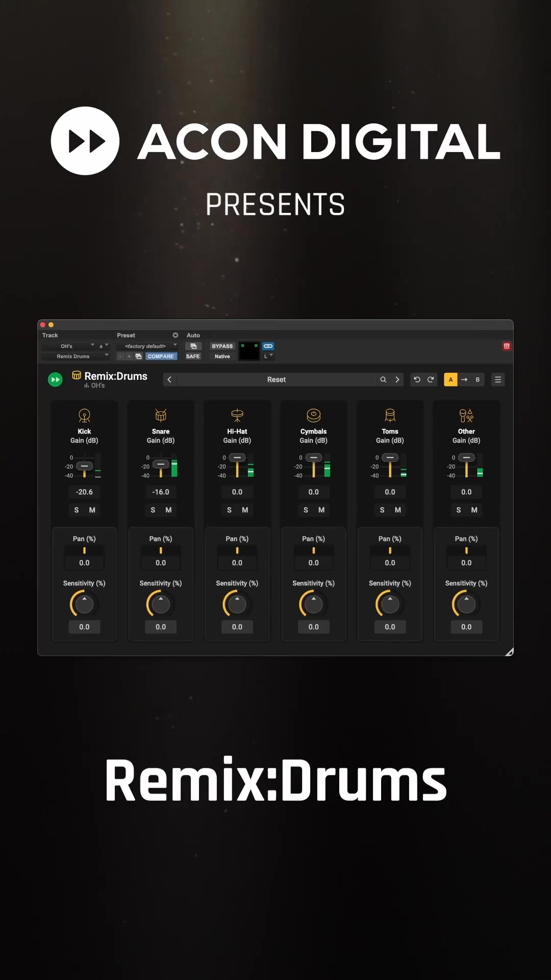Click the Other sensitivity knob
The width and height of the screenshot is (551, 980).
(x=466, y=604)
